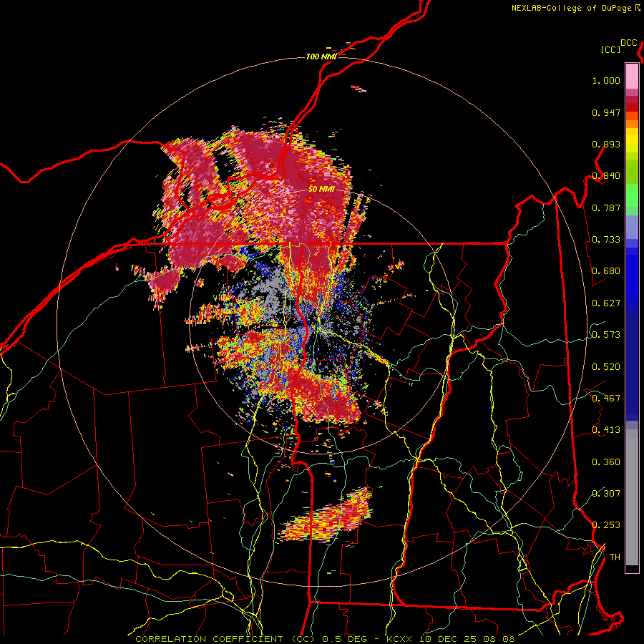Click the 0.307 scale value
Screen dimensions: 644x644
pos(606,494)
